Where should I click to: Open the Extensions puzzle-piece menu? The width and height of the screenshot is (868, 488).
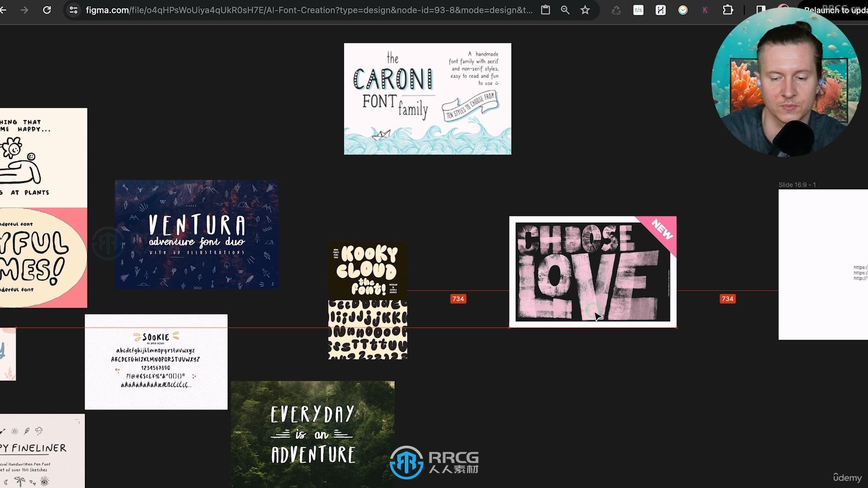(728, 10)
